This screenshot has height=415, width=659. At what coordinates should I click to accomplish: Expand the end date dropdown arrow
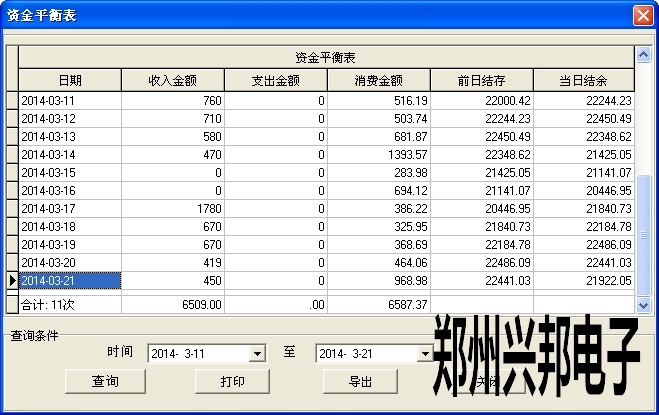tap(425, 353)
